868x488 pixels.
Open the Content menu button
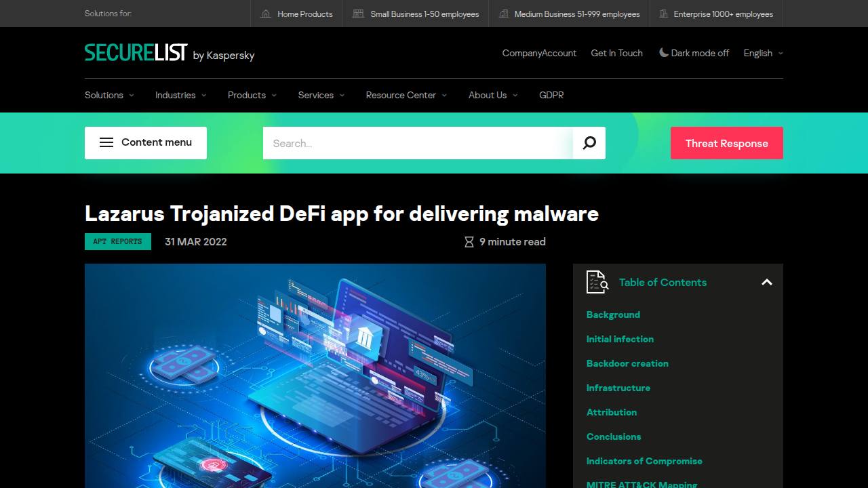(146, 143)
